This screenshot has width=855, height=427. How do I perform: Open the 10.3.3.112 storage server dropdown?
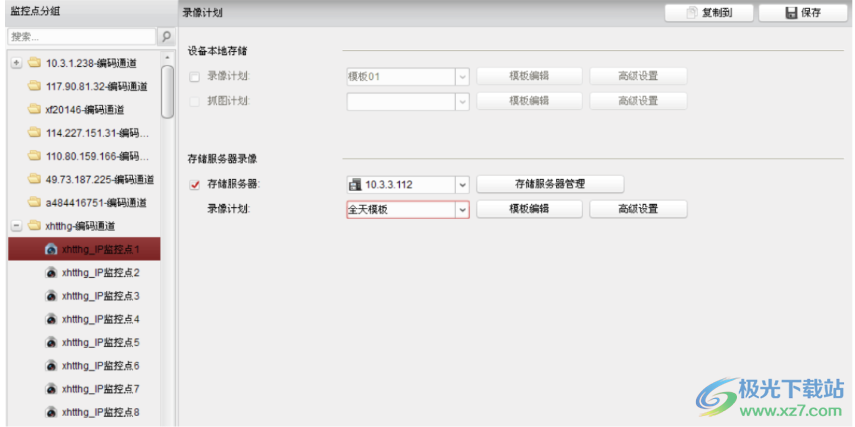(x=462, y=184)
